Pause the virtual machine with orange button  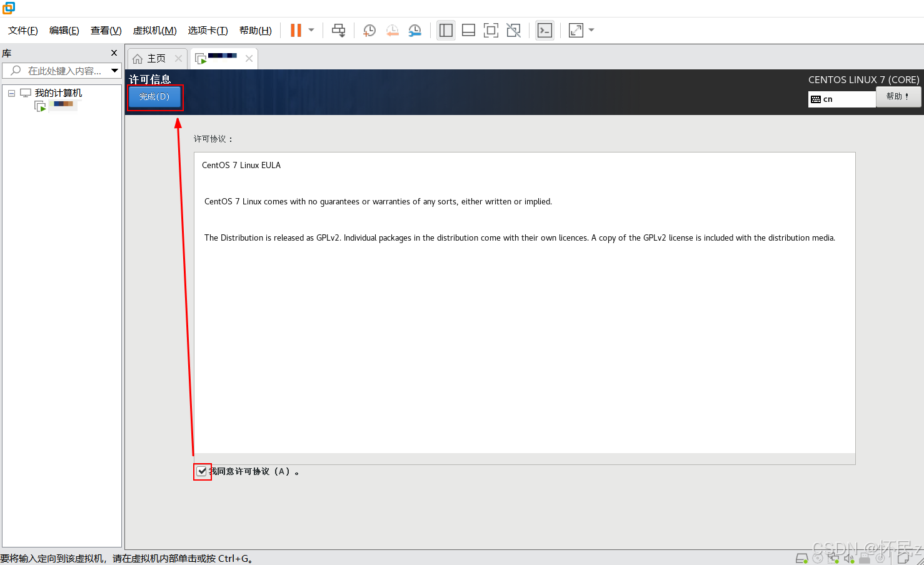click(x=296, y=30)
